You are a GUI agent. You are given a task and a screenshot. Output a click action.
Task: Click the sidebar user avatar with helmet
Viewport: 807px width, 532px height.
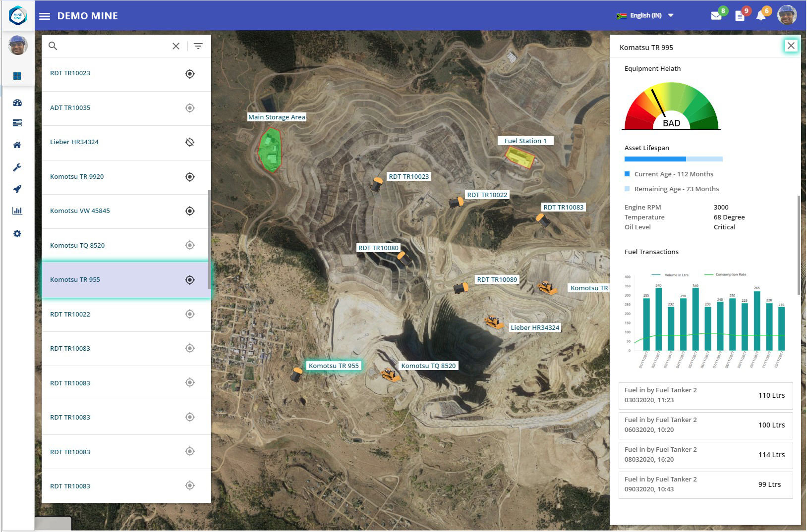pyautogui.click(x=18, y=45)
